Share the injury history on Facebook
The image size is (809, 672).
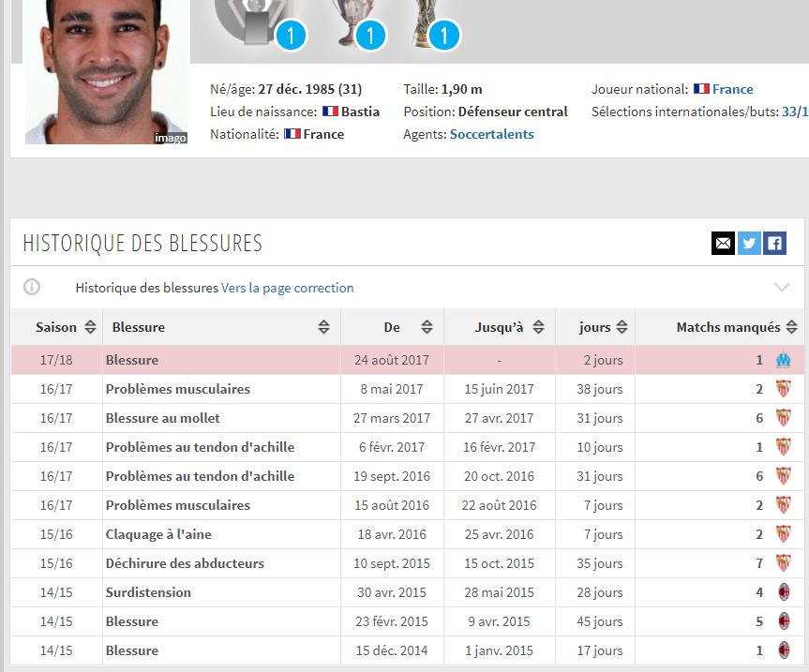(x=774, y=244)
